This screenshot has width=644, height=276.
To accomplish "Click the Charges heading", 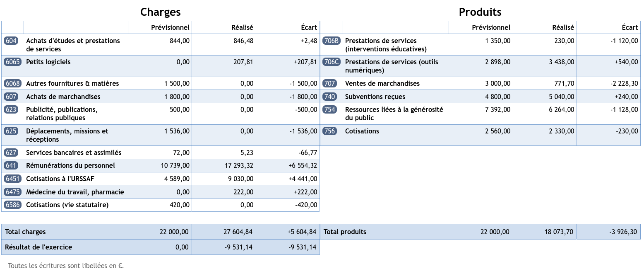I will click(x=161, y=12).
